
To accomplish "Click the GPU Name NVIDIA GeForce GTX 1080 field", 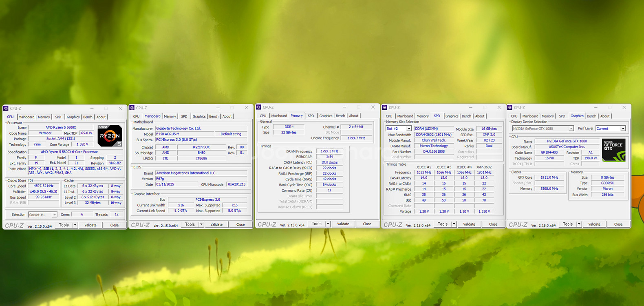I will 567,141.
